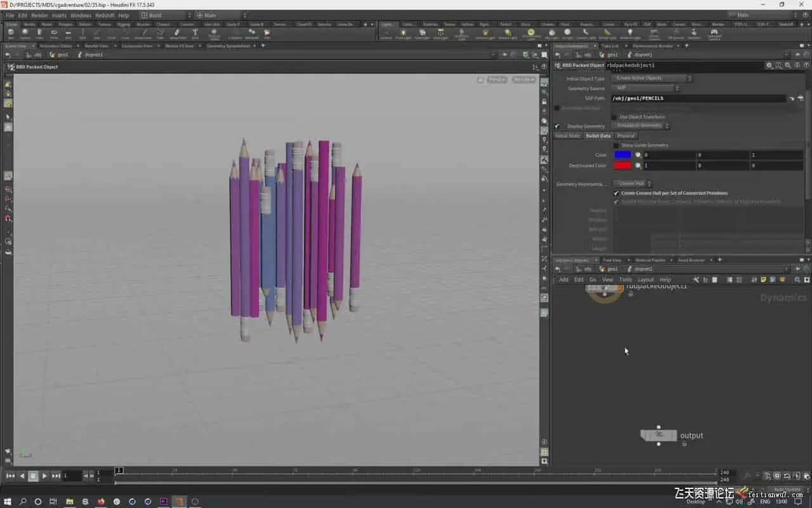Screen dimensions: 812x508
Task: Jump to first frame of timeline
Action: (x=10, y=476)
